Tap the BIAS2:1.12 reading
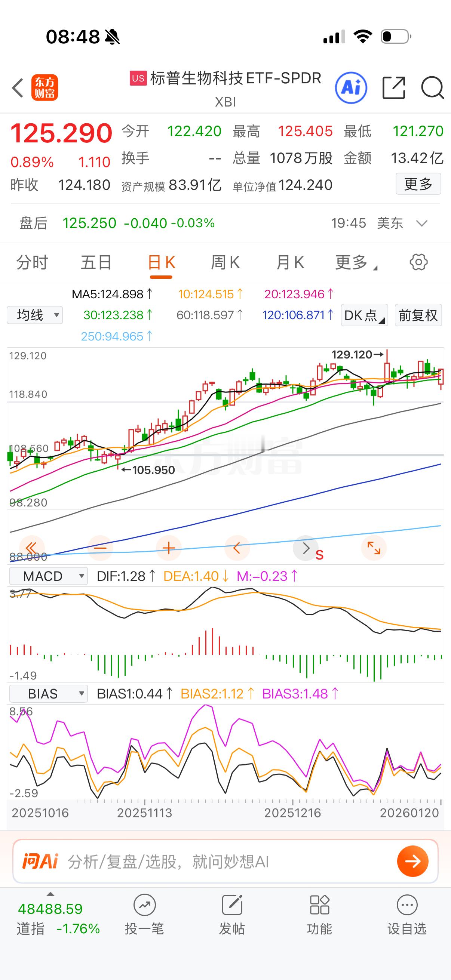451x980 pixels. coord(218,694)
